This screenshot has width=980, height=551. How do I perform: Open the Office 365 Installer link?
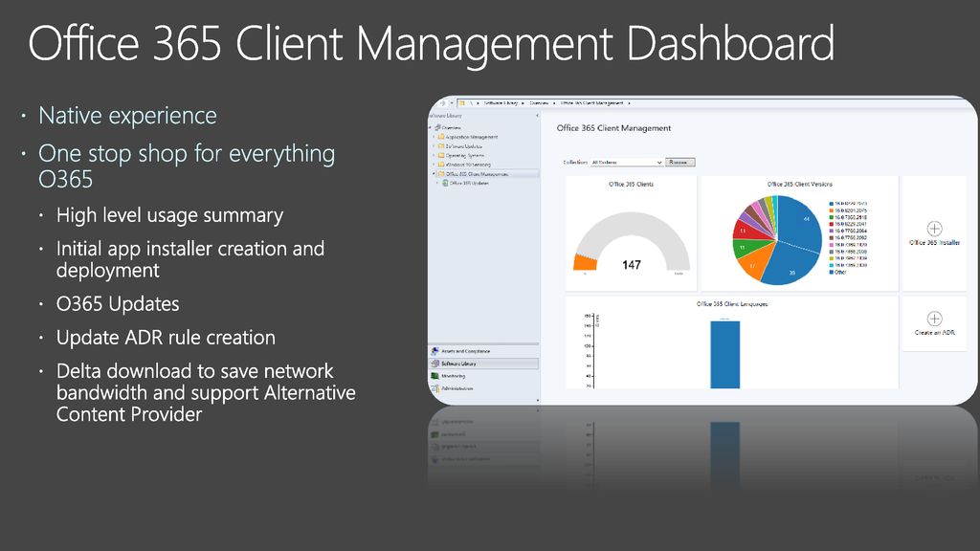click(934, 242)
